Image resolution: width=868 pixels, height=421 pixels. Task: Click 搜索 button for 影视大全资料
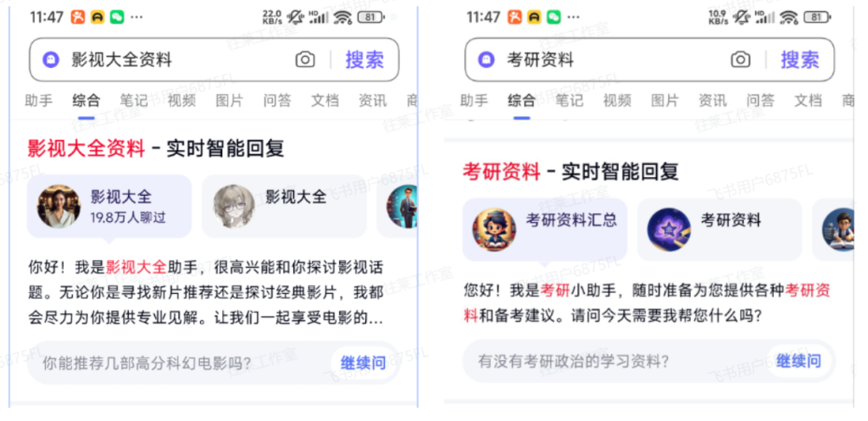364,60
